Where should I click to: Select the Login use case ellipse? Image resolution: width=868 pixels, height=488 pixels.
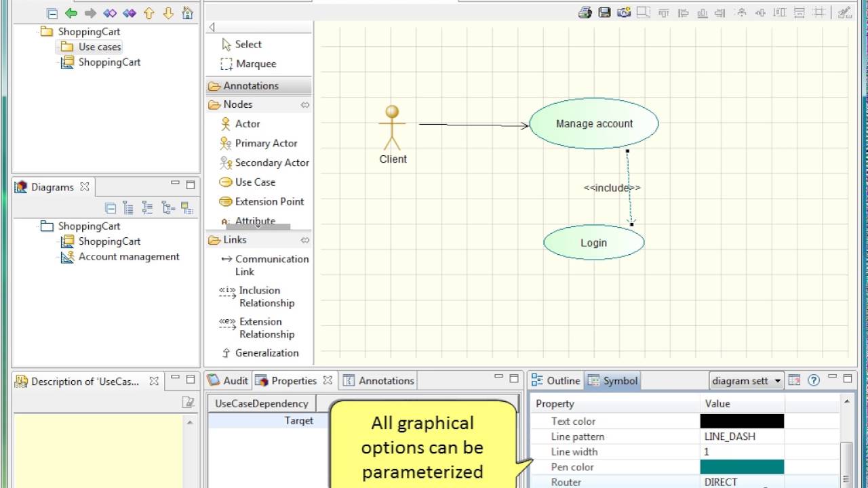coord(594,243)
